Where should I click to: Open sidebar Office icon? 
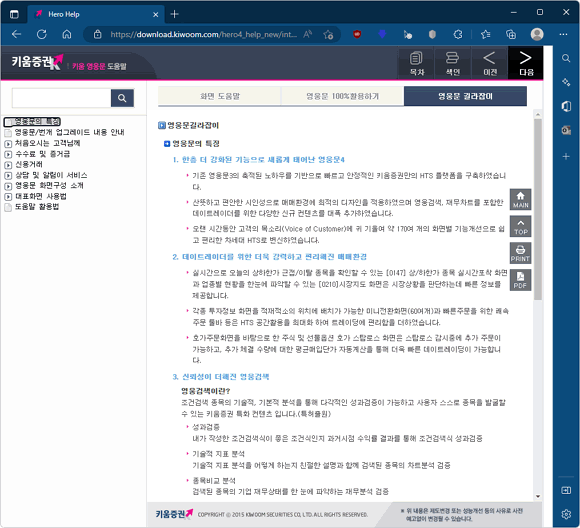pos(566,107)
